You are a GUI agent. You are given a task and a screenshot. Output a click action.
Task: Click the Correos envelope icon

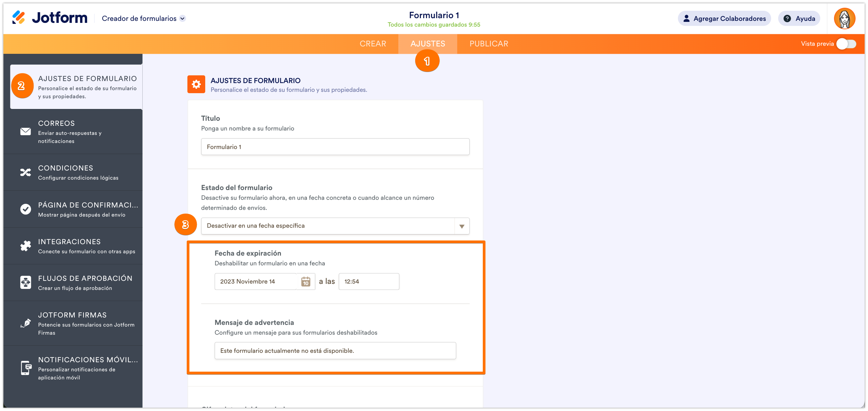tap(25, 132)
